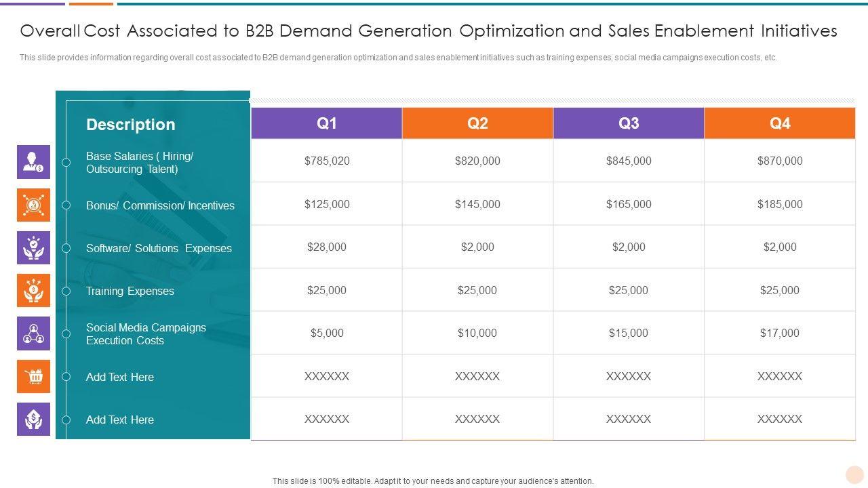Click the bottom purple hands-with-dollar icon
The height and width of the screenshot is (488, 868).
tap(33, 419)
